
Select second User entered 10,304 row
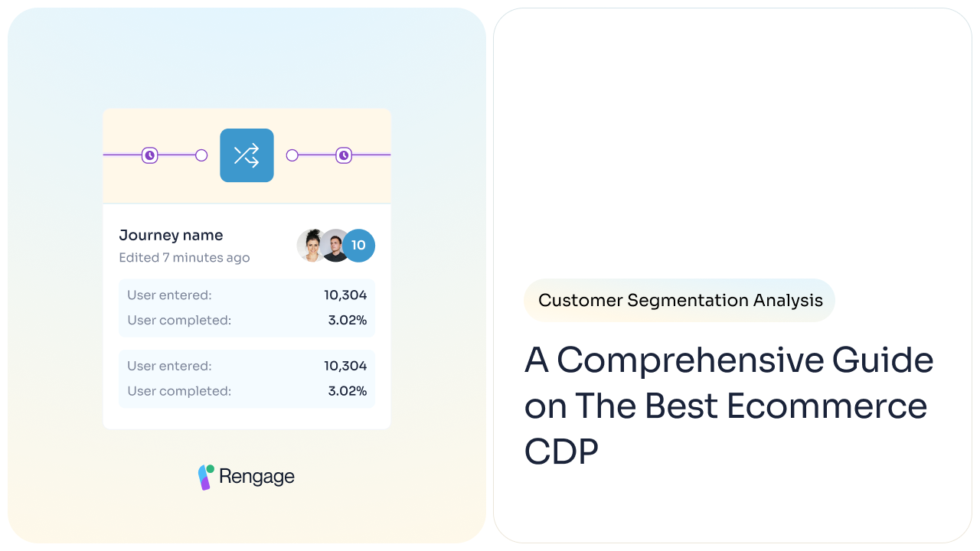click(x=247, y=366)
